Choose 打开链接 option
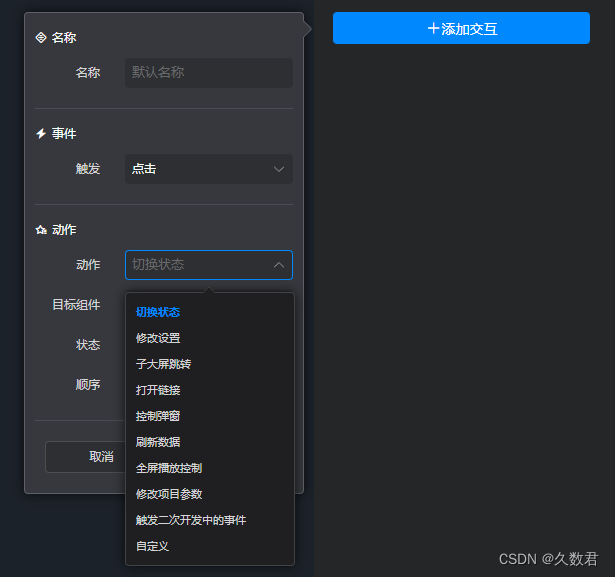Image resolution: width=615 pixels, height=577 pixels. click(158, 390)
